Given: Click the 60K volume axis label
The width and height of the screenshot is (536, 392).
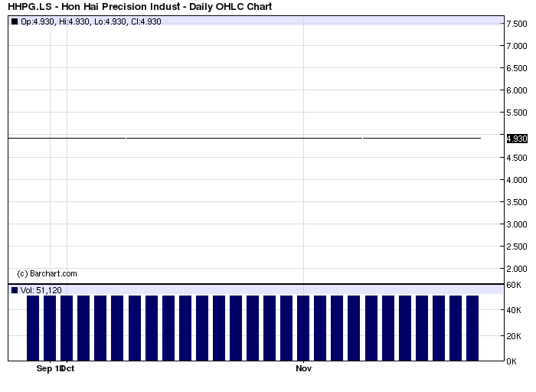Looking at the screenshot, I should [x=514, y=285].
